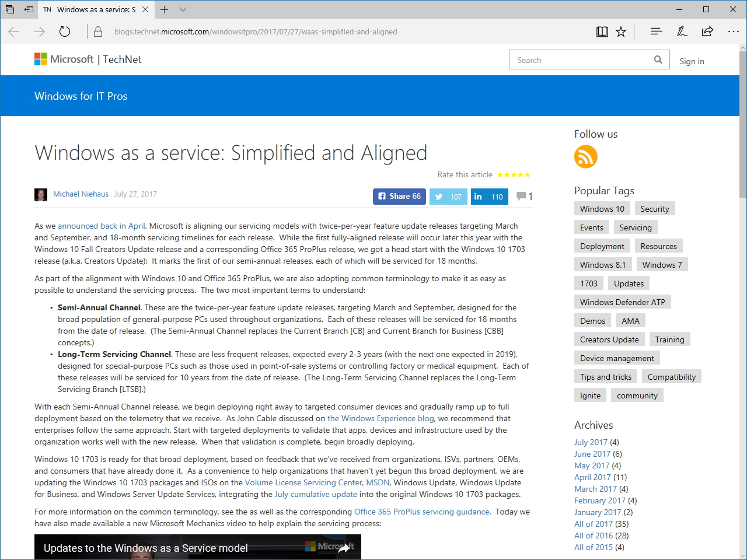Toggle reading view for the article

click(x=602, y=32)
